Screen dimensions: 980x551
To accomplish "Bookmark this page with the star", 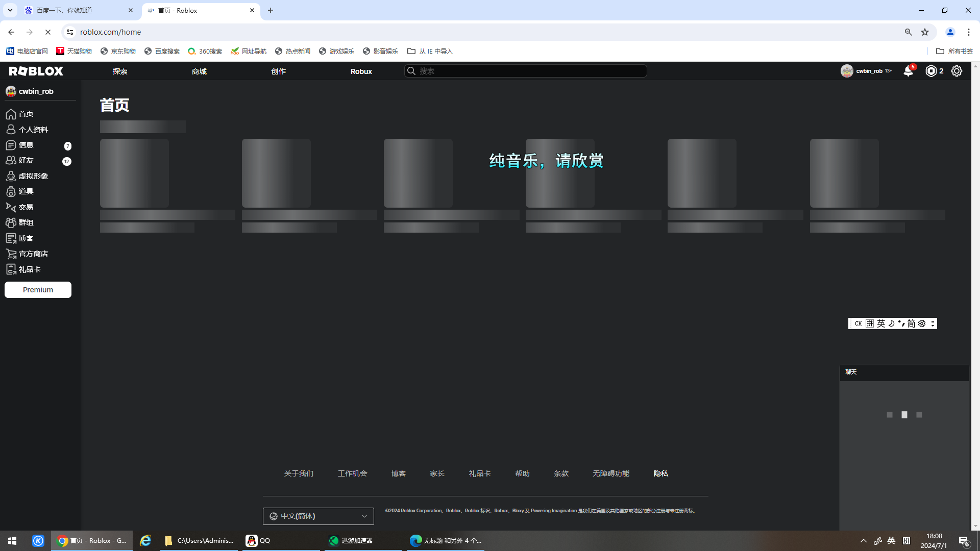I will (x=925, y=32).
